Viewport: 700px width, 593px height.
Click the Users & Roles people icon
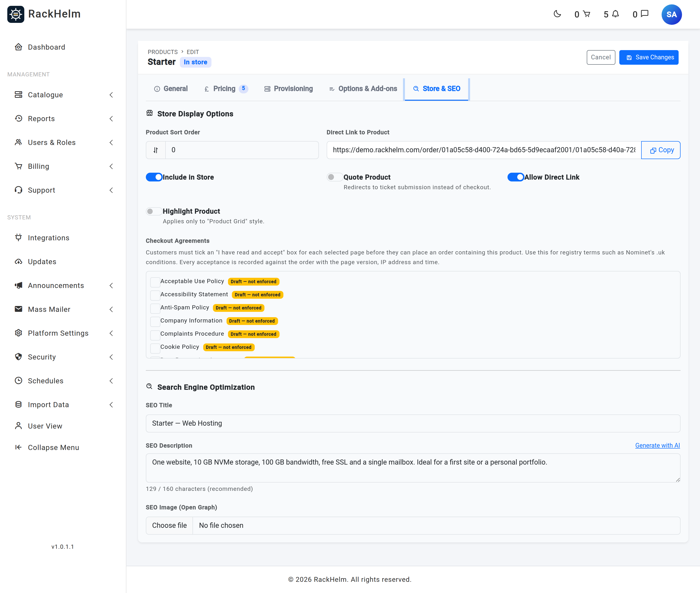(18, 142)
